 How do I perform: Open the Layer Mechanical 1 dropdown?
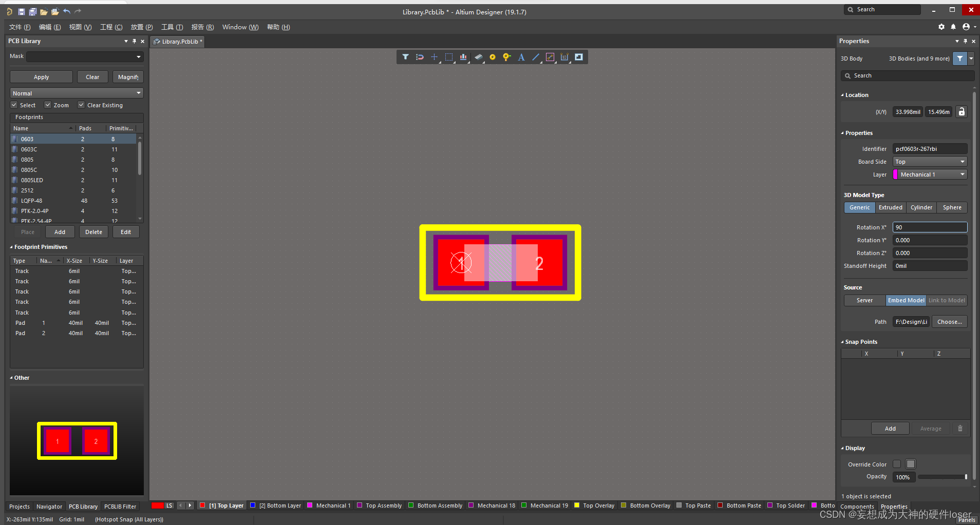[x=930, y=174]
